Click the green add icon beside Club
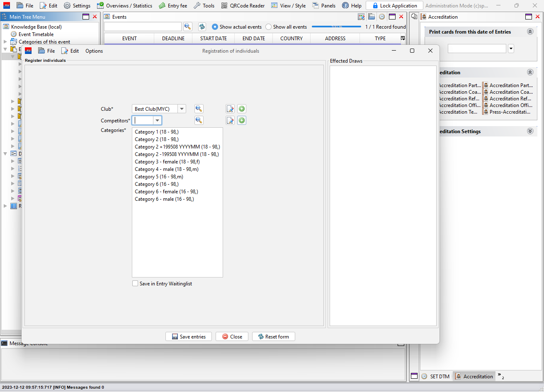The width and height of the screenshot is (544, 392). [x=242, y=109]
